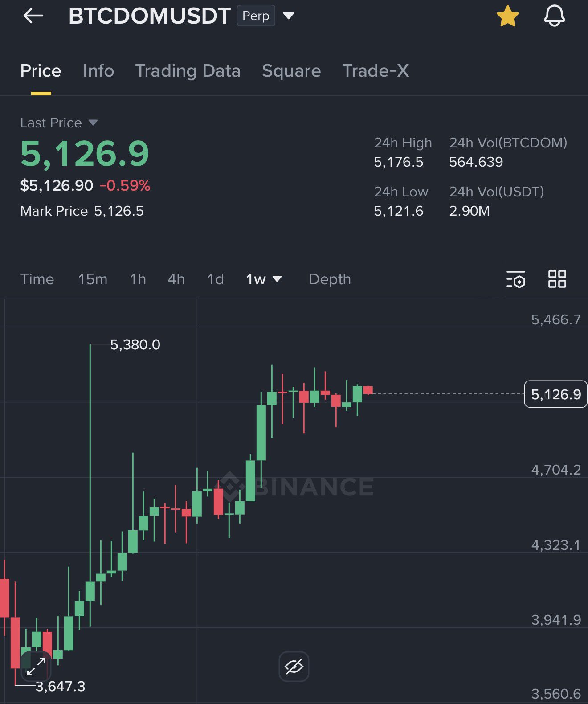Screen dimensions: 588x704
Task: Open chart indicator settings icon
Action: pos(516,279)
